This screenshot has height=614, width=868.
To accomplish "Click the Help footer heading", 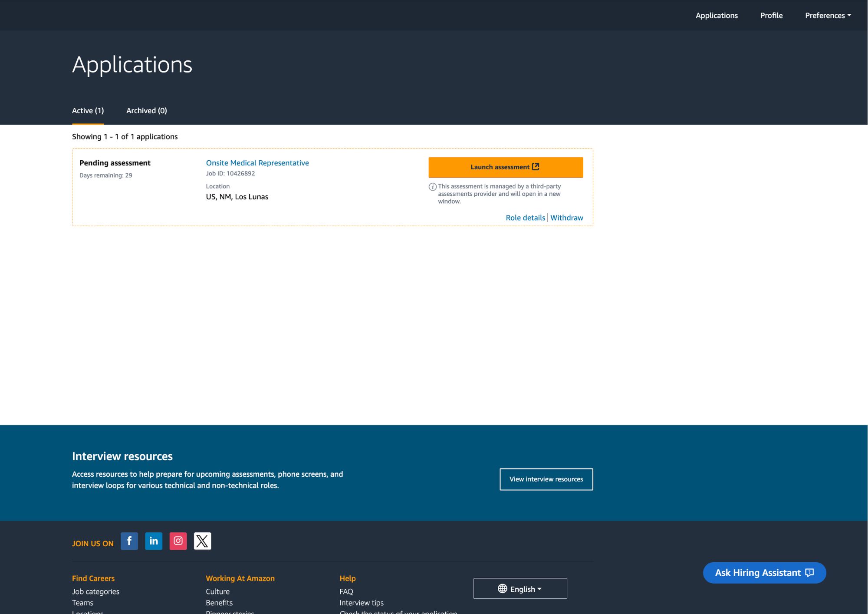I will pyautogui.click(x=348, y=578).
